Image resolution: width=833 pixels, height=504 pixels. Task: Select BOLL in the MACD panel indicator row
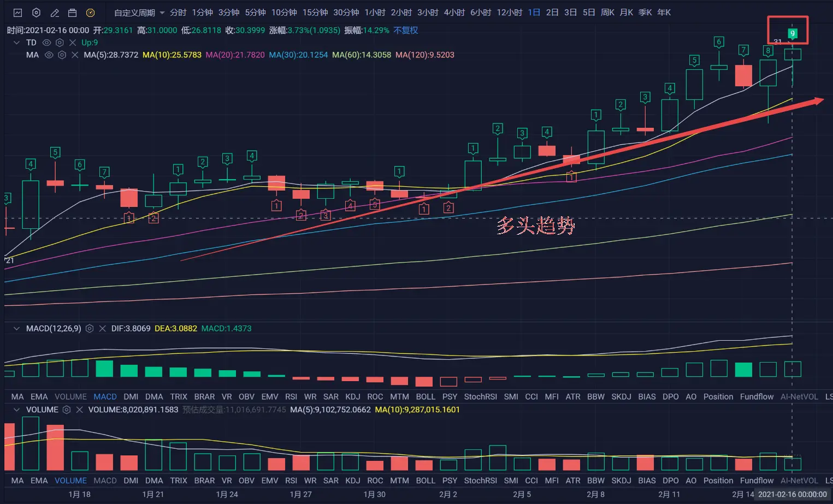click(426, 397)
